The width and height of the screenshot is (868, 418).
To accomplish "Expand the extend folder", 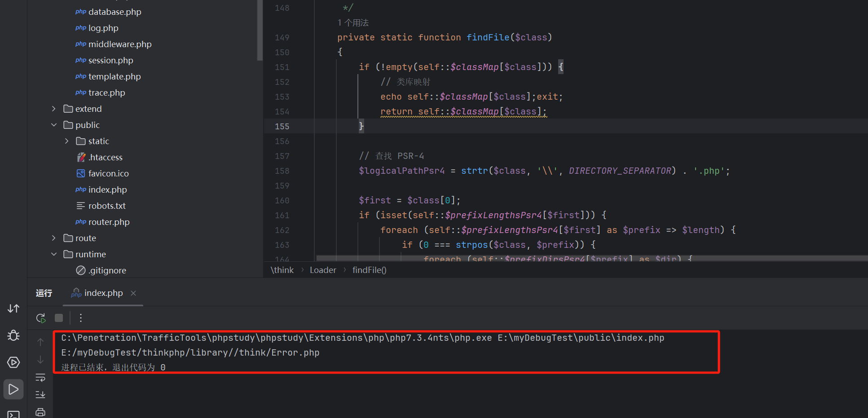I will point(54,109).
